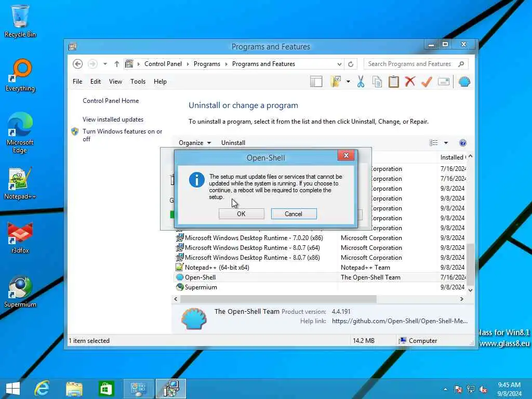The width and height of the screenshot is (532, 399).
Task: Open the Edit menu
Action: [96, 82]
